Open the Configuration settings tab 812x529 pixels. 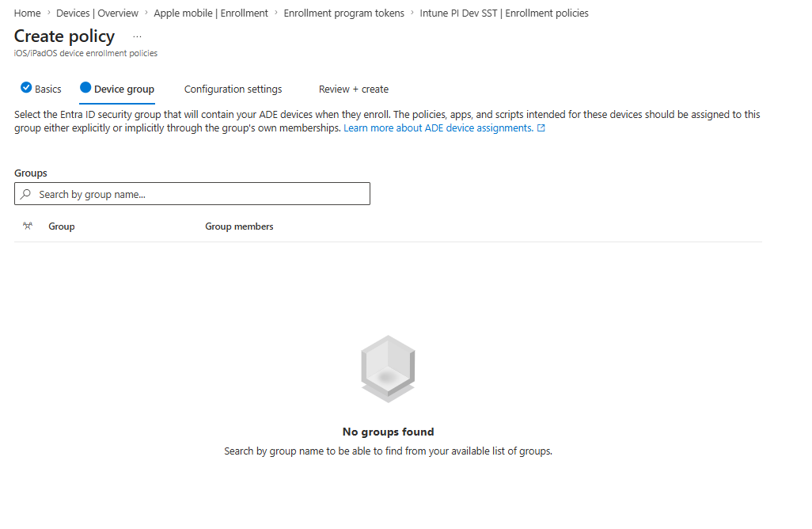coord(233,89)
